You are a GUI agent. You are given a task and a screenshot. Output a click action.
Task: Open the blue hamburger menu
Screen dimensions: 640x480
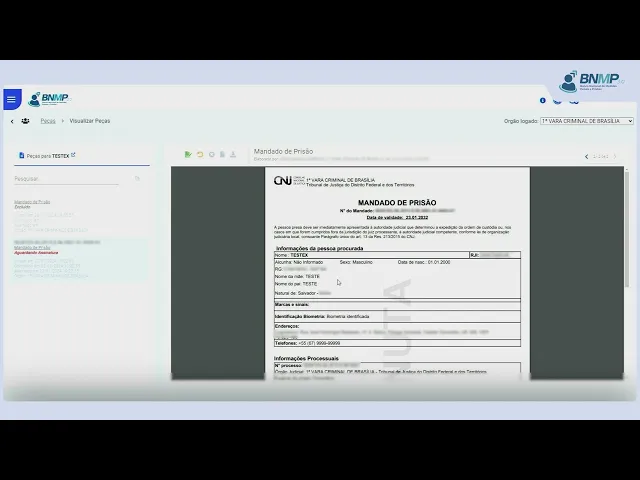(x=12, y=99)
